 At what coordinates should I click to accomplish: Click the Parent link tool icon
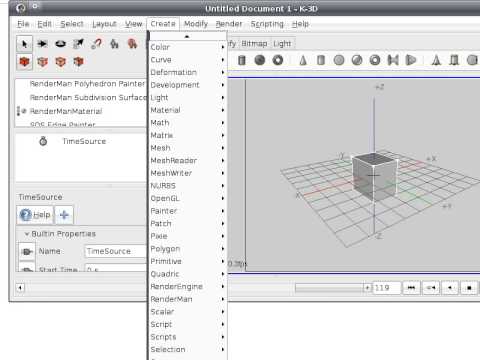click(96, 44)
